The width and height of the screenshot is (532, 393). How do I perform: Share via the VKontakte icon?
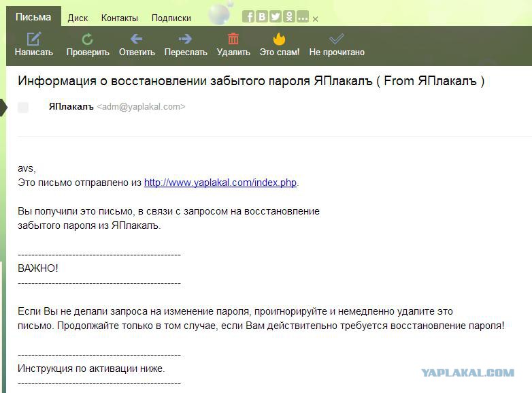[x=262, y=16]
